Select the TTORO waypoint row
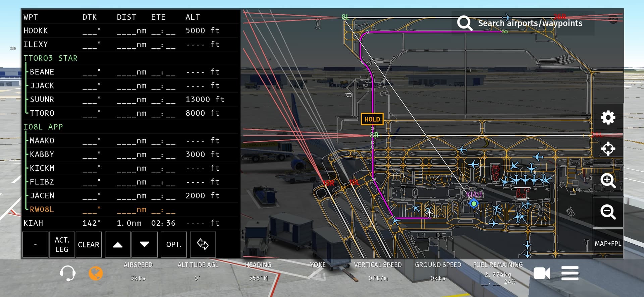Image resolution: width=644 pixels, height=297 pixels. pyautogui.click(x=131, y=113)
